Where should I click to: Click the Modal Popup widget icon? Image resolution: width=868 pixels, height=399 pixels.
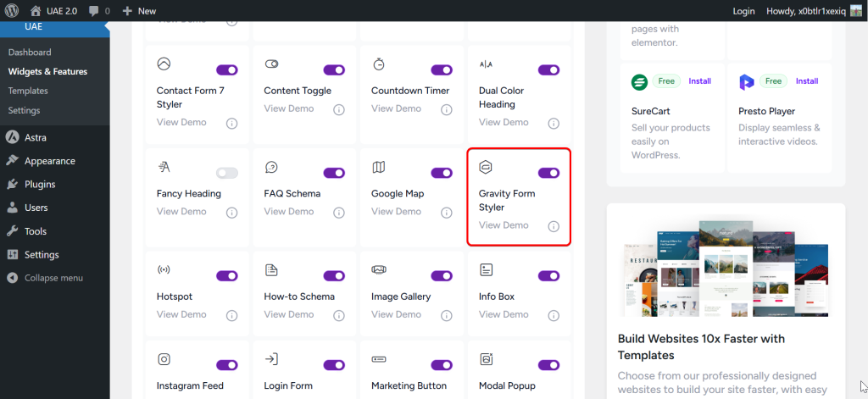486,359
